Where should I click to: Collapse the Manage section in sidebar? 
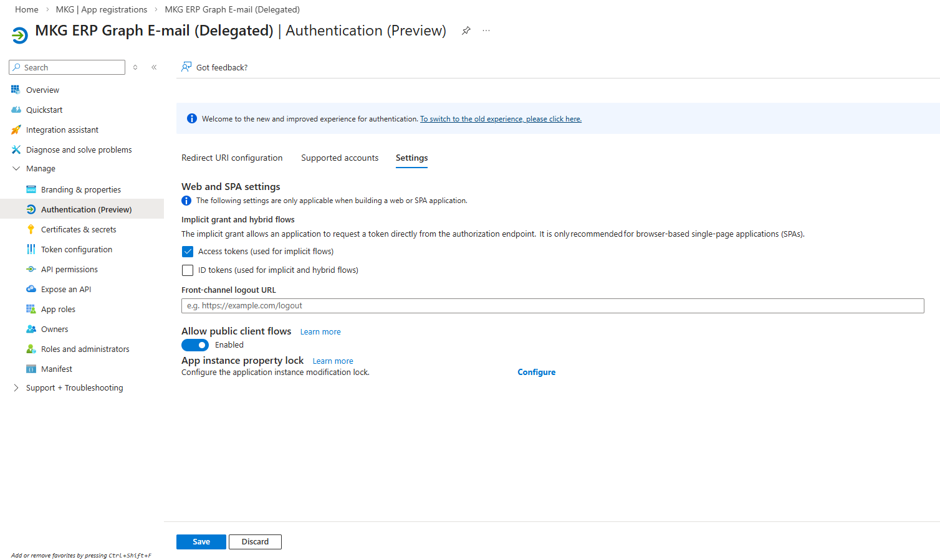(16, 168)
